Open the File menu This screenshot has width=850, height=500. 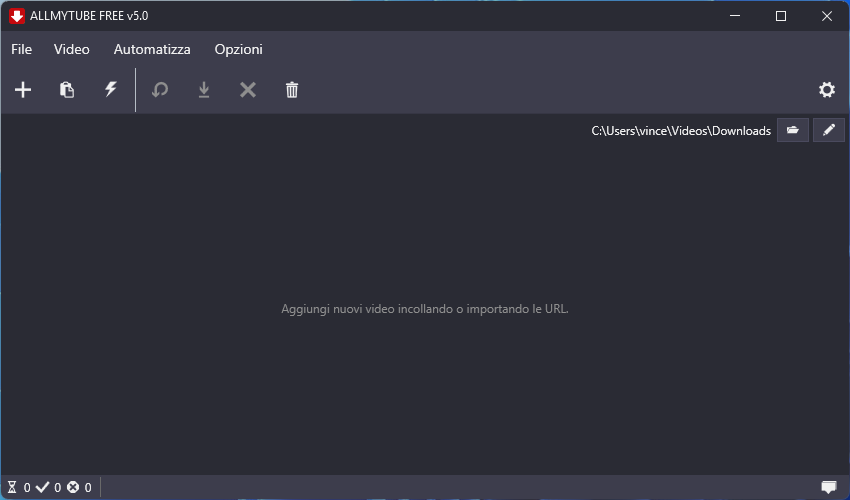21,49
